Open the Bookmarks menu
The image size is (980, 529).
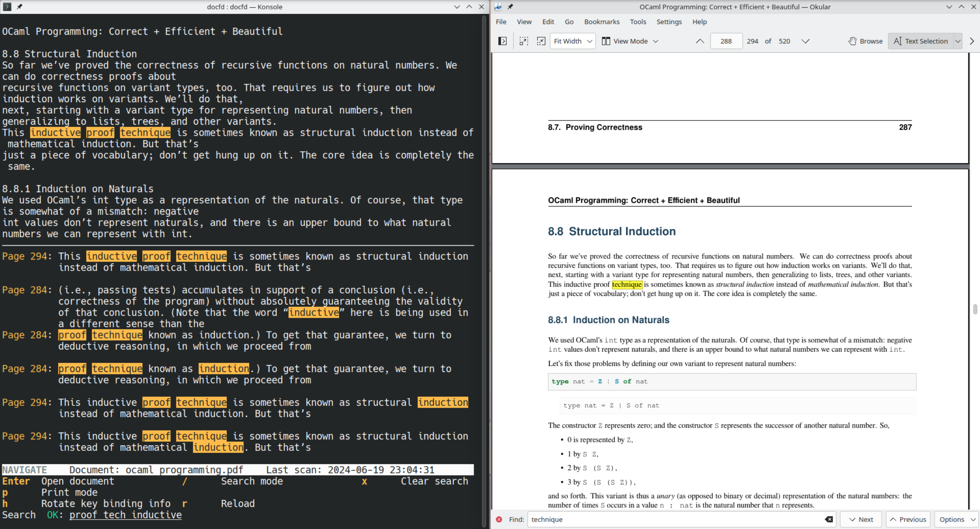point(601,22)
